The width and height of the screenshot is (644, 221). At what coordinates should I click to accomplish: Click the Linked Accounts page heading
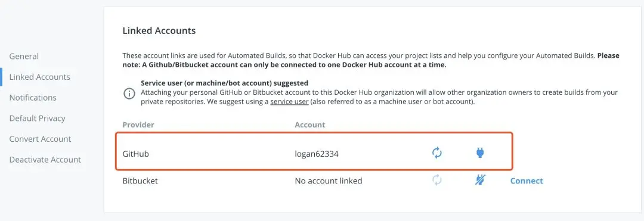[x=159, y=31]
